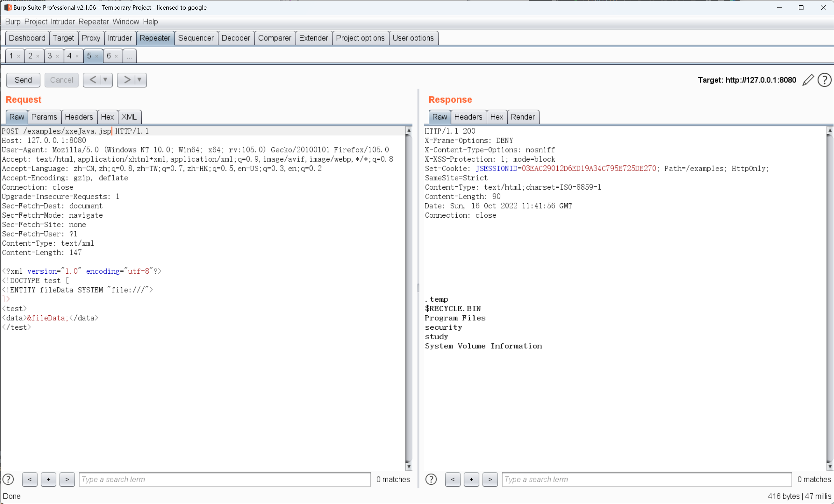The image size is (834, 504).
Task: Click the edit target pencil icon
Action: 808,80
